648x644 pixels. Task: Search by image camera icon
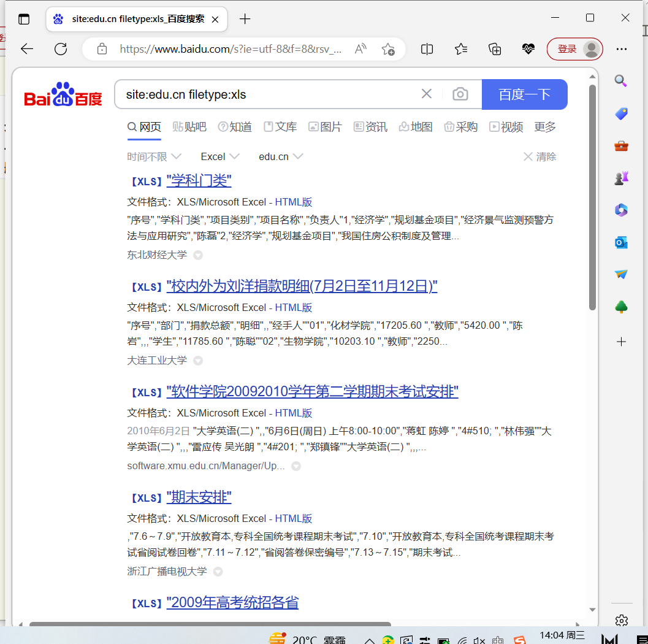coord(460,94)
